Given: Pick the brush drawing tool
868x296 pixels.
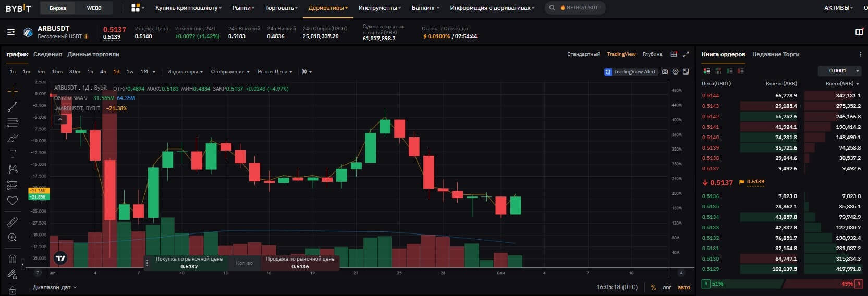Looking at the screenshot, I should tap(13, 138).
